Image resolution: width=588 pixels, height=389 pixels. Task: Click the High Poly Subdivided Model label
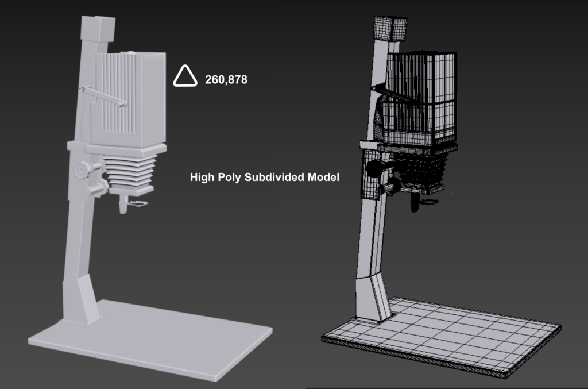coord(265,178)
